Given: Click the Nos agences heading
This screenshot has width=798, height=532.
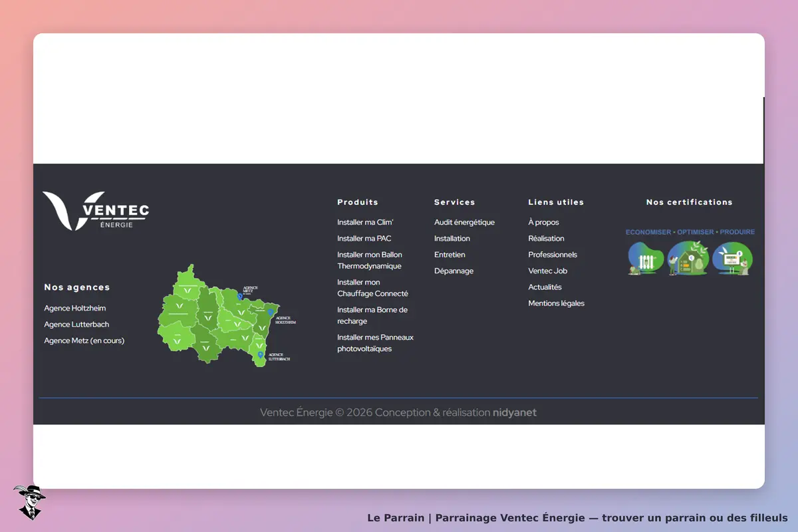Looking at the screenshot, I should point(77,287).
